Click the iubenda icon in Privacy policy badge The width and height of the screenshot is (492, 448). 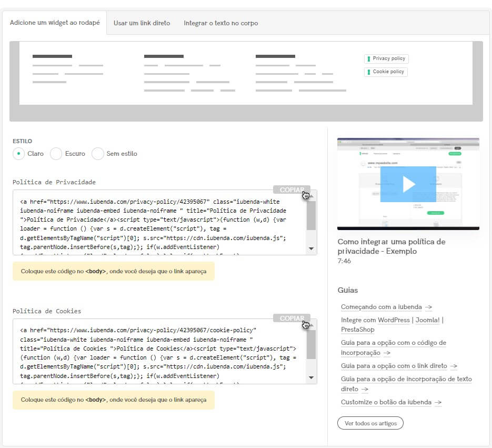click(x=369, y=59)
